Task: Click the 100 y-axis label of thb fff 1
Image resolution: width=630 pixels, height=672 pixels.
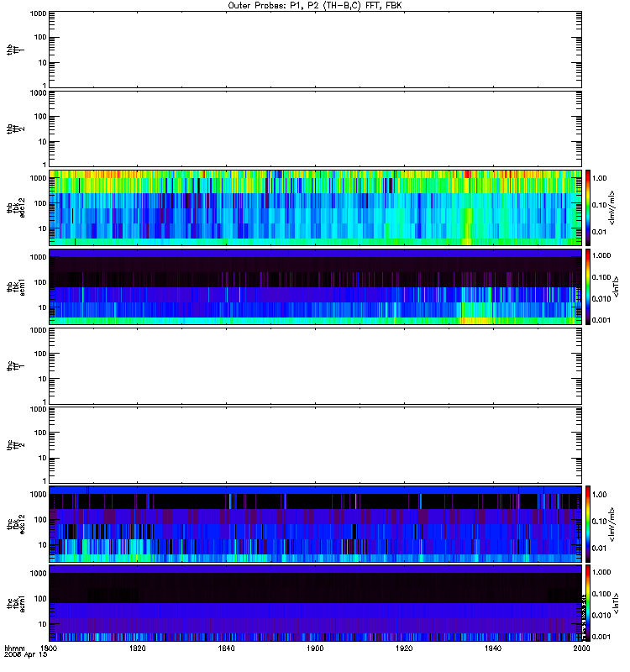Action: [40, 37]
